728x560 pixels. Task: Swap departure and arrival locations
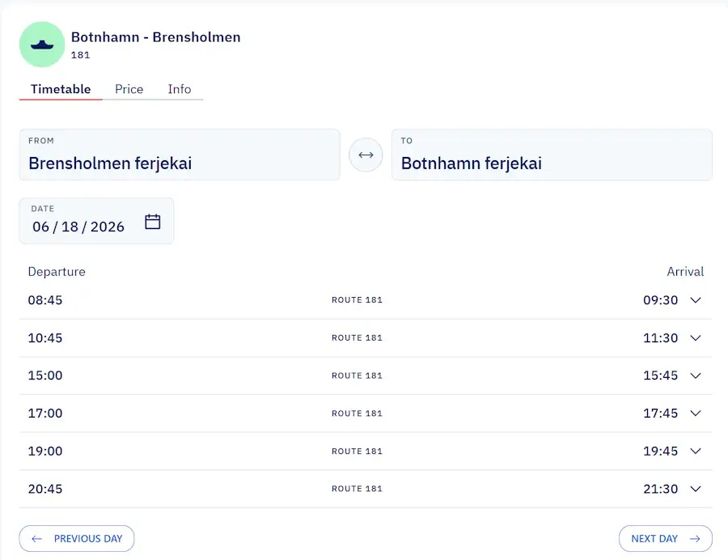(366, 155)
